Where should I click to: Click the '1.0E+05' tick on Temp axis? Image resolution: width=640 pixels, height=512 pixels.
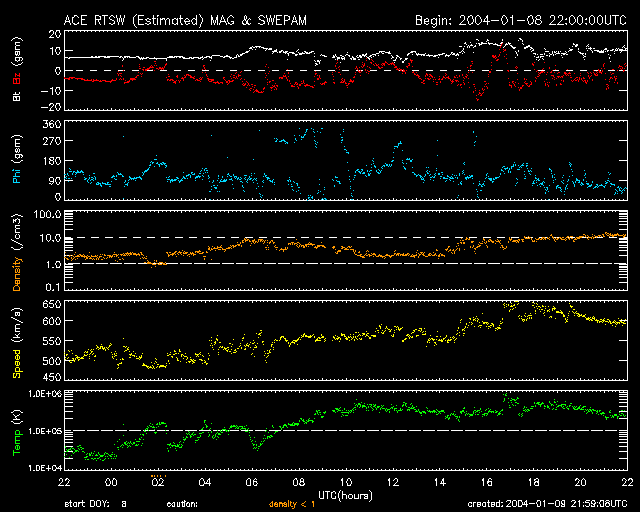[x=45, y=431]
